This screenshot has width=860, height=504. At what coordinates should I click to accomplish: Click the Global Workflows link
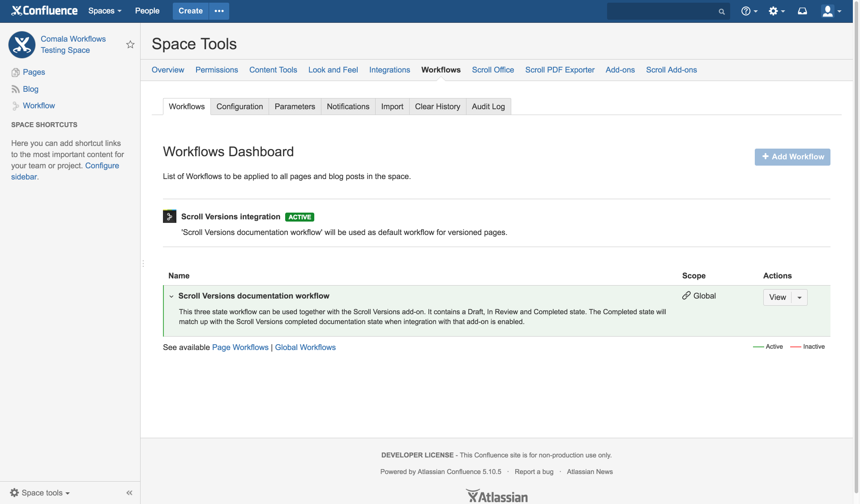pos(305,347)
